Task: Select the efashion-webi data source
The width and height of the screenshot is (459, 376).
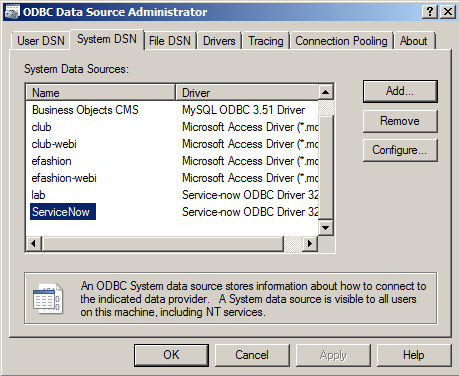Action: click(64, 178)
